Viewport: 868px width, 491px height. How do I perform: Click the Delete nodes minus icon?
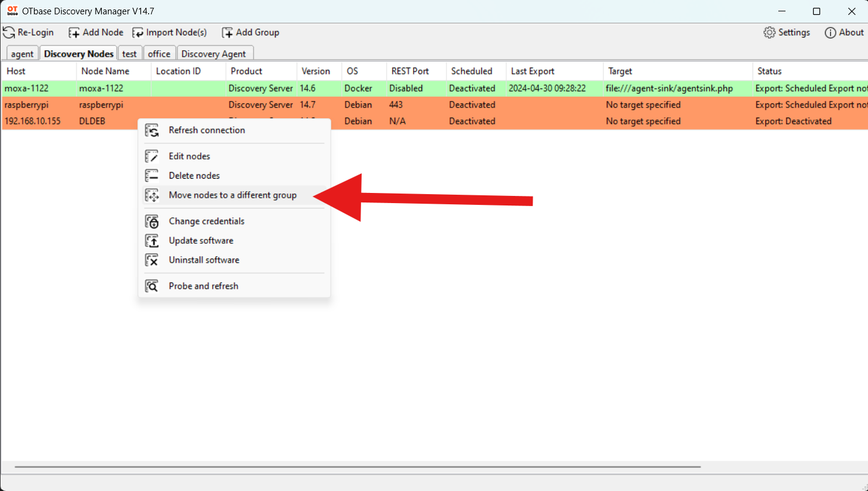(x=152, y=176)
